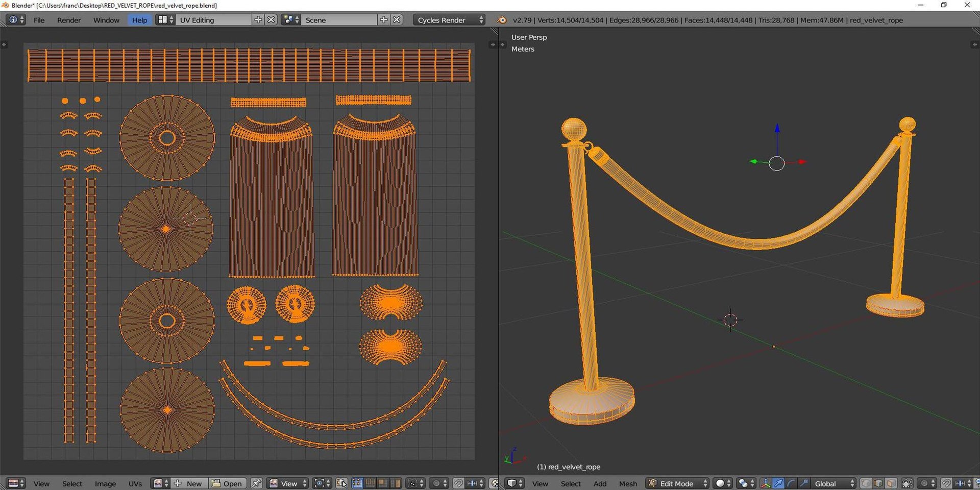This screenshot has width=980, height=490.
Task: Open the UV pivot point selector
Action: [x=323, y=483]
